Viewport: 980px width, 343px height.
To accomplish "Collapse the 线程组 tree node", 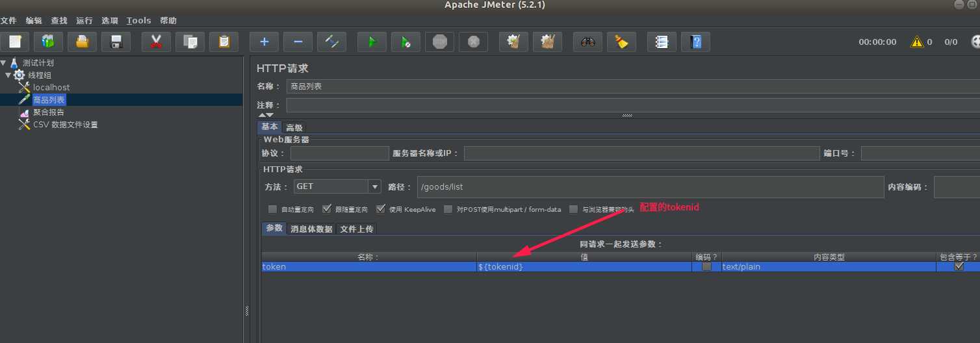I will pyautogui.click(x=8, y=75).
